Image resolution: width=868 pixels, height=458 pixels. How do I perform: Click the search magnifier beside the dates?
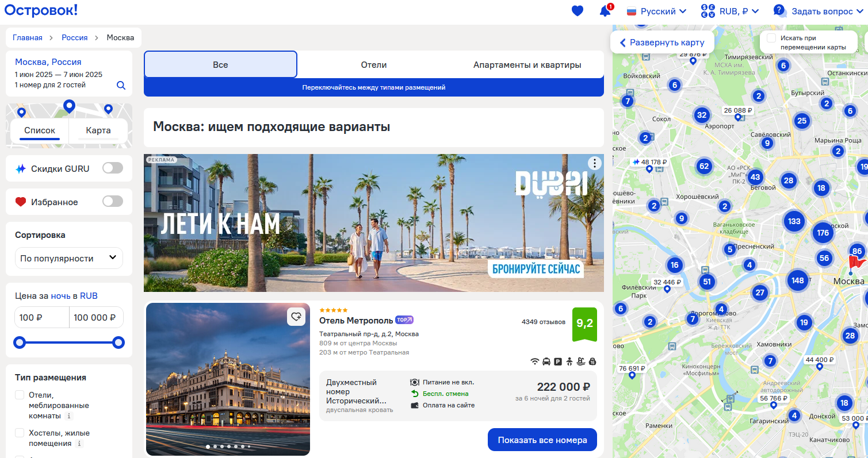tap(121, 85)
